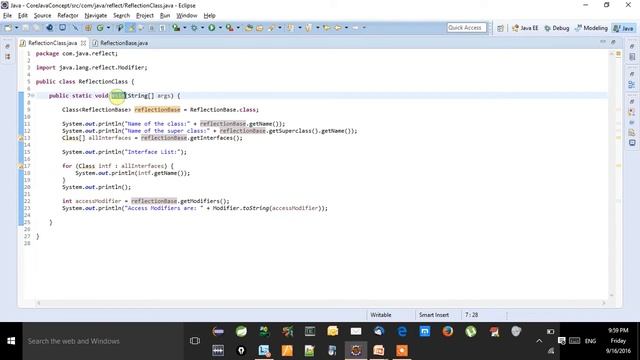Click the New Java Package icon

[88, 28]
